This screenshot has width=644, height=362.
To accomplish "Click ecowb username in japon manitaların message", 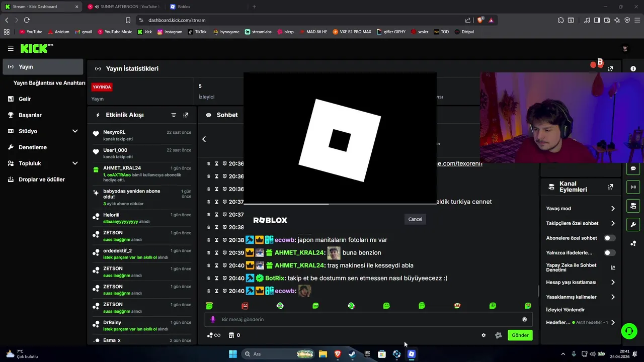I will (x=285, y=240).
